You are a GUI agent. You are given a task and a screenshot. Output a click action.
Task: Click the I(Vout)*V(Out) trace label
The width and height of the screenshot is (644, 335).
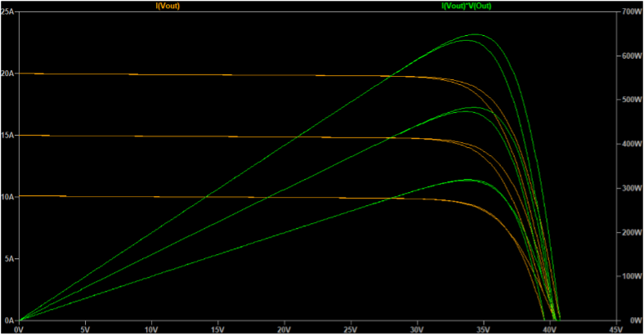[x=466, y=6]
